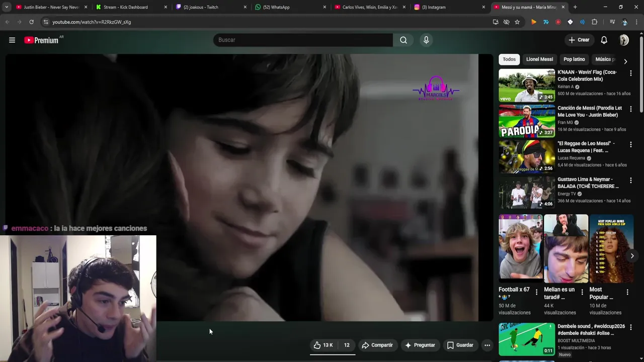This screenshot has height=362, width=644.
Task: Go forward in browser history
Action: (19, 22)
